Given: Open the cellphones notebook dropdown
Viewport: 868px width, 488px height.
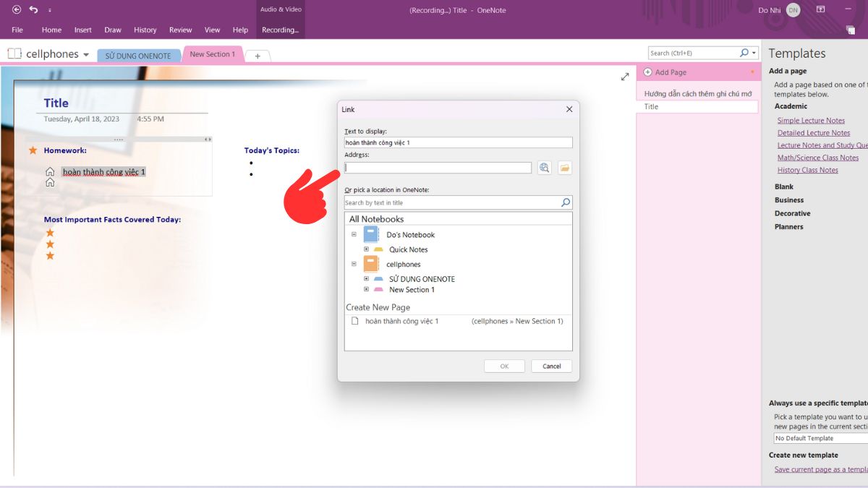Looking at the screenshot, I should pos(86,55).
